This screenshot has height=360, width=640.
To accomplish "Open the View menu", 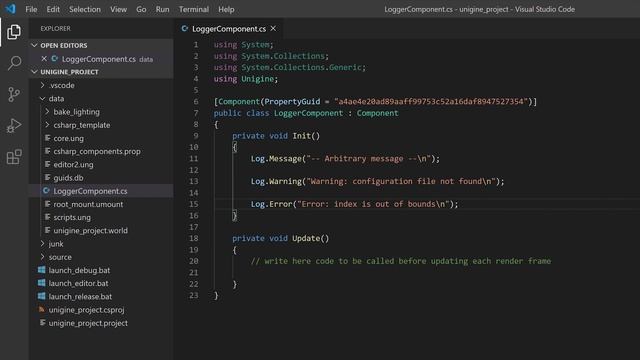I will click(118, 9).
